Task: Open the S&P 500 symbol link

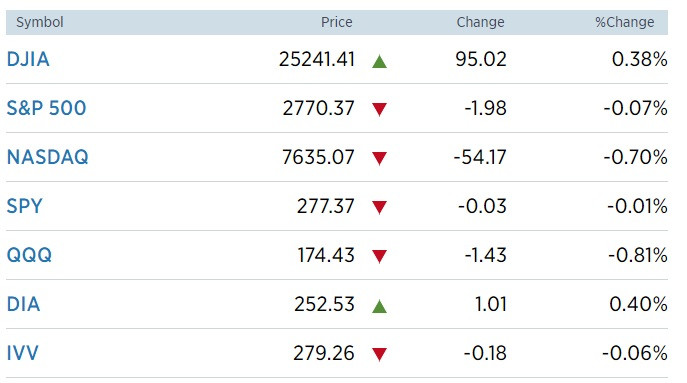Action: 46,108
